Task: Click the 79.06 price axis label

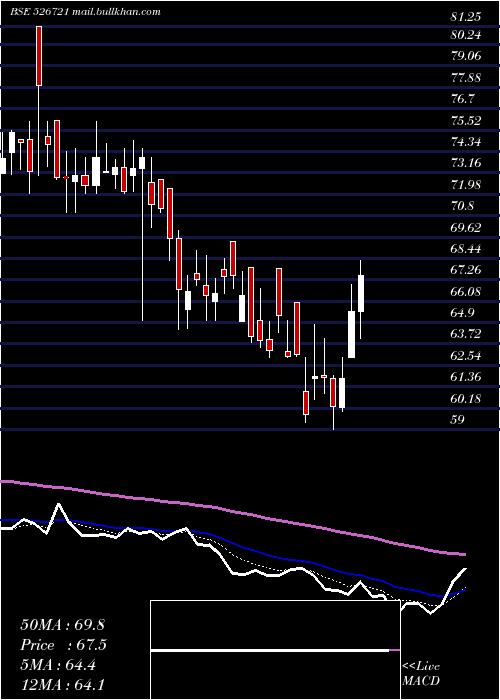Action: point(466,56)
